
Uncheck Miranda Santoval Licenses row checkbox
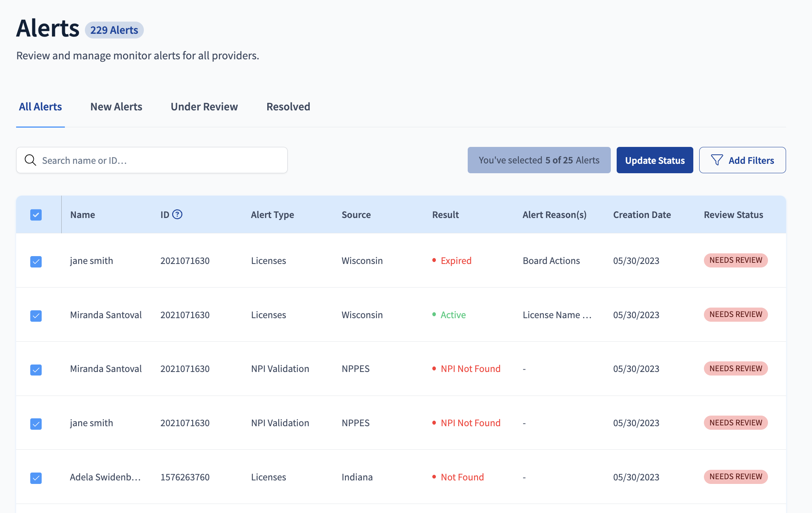[x=36, y=316]
